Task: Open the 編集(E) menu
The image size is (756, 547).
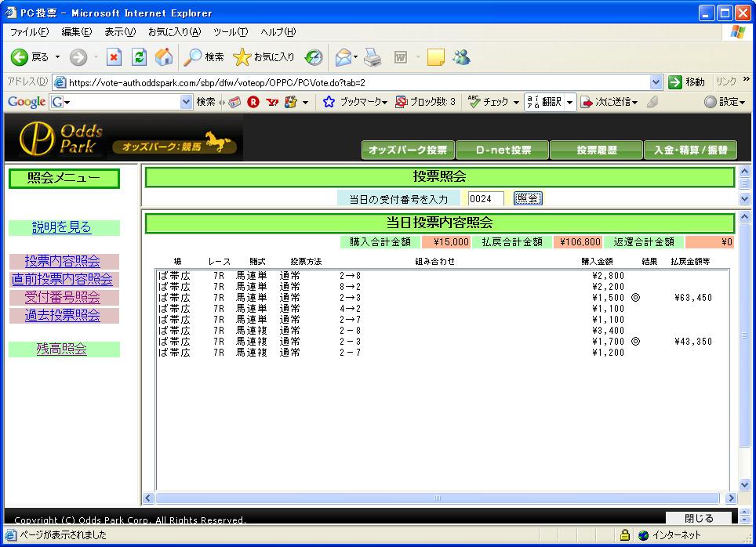Action: coord(77,32)
